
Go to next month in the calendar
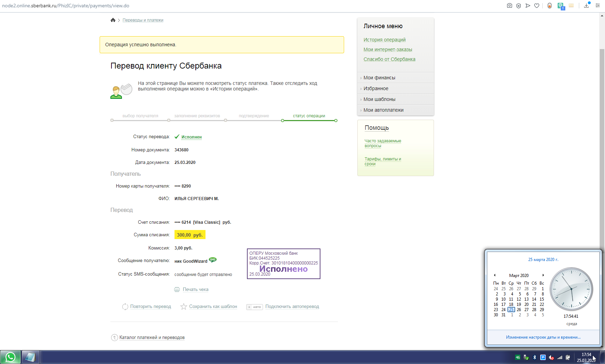[x=543, y=275]
